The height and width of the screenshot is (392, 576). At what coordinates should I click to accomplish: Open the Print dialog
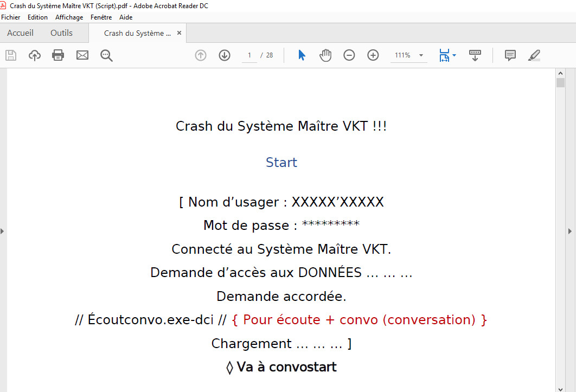point(58,55)
